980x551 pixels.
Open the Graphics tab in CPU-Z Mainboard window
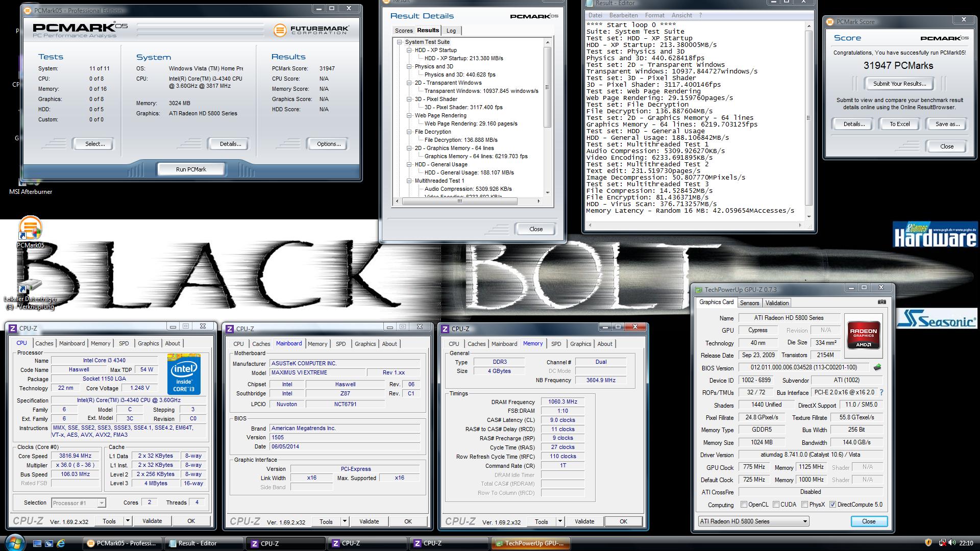point(365,344)
